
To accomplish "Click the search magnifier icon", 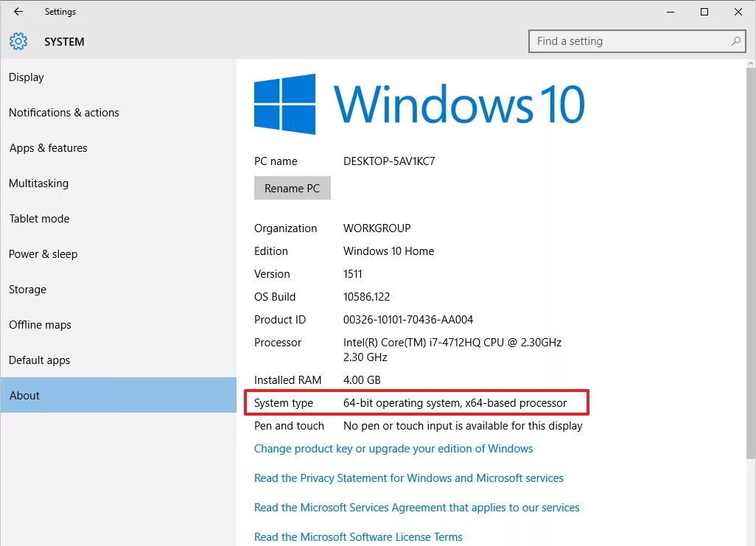I will [736, 41].
